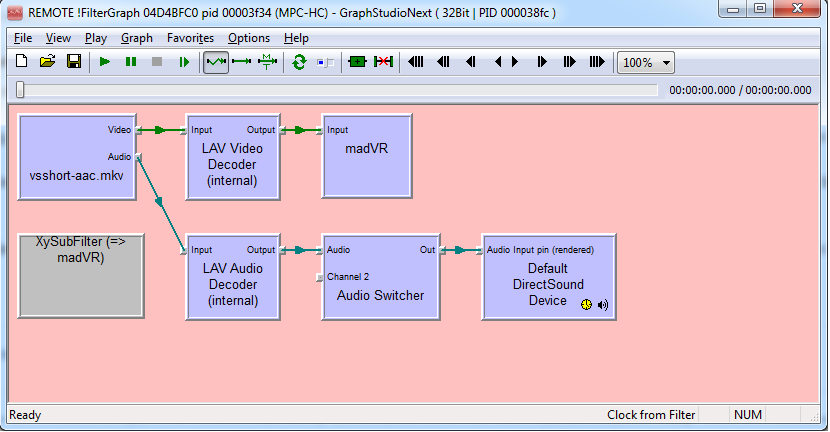
Task: Click Clock from Filter status text
Action: click(651, 415)
